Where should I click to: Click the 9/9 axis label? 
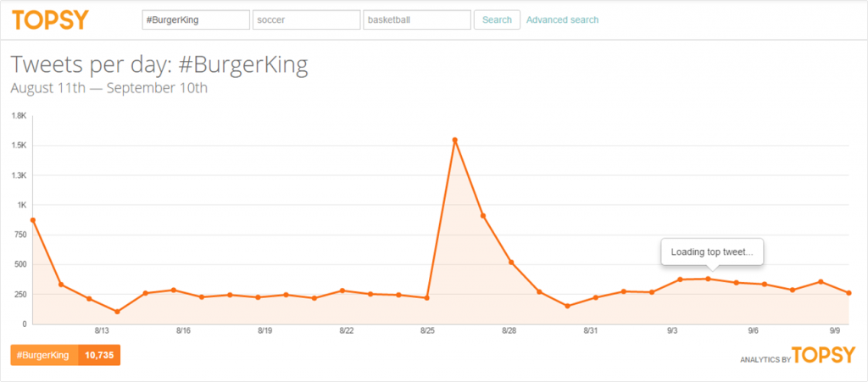click(835, 330)
